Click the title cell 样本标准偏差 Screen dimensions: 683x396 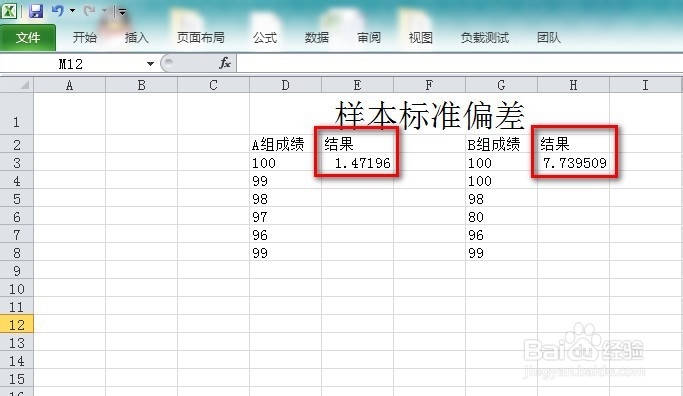pyautogui.click(x=429, y=115)
